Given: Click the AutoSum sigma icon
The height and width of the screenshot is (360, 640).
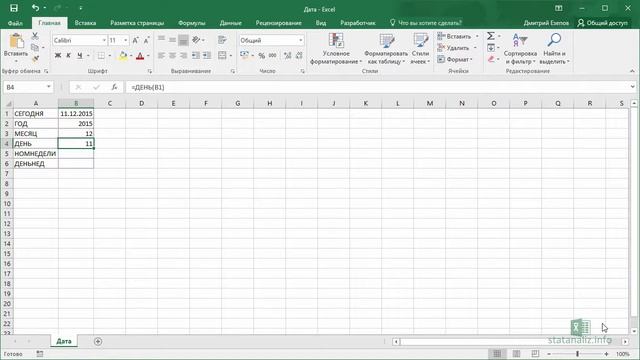Looking at the screenshot, I should pyautogui.click(x=491, y=36).
